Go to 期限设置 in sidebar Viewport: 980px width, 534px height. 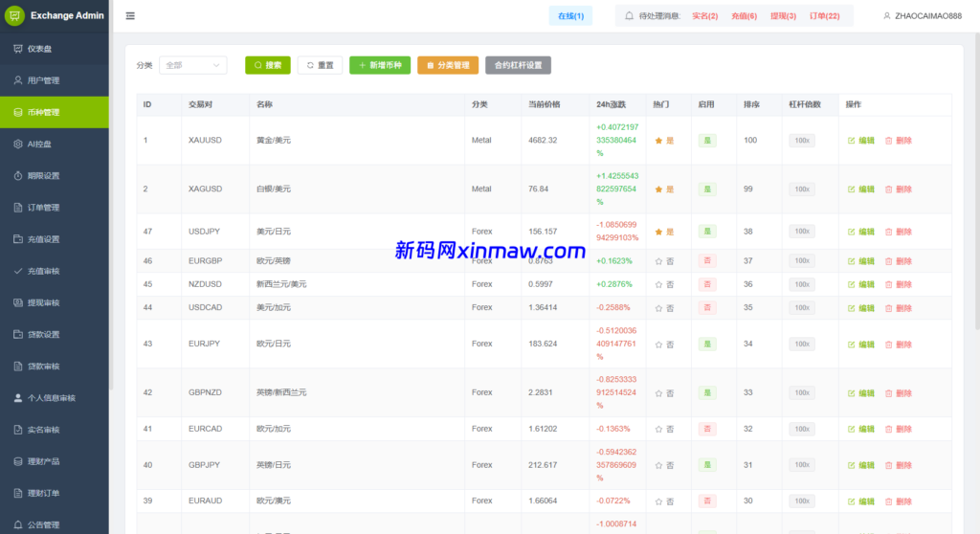click(55, 176)
